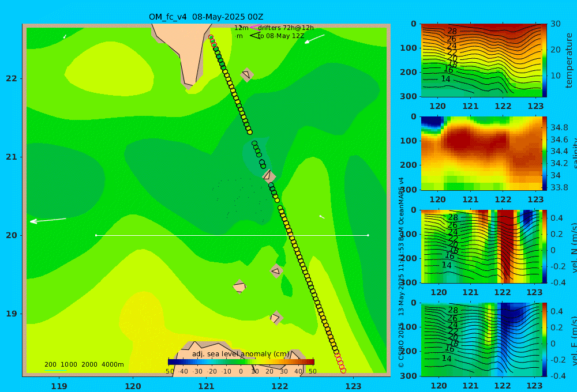577x392 pixels.
Task: Click the longitude axis label '119'
Action: click(x=59, y=386)
